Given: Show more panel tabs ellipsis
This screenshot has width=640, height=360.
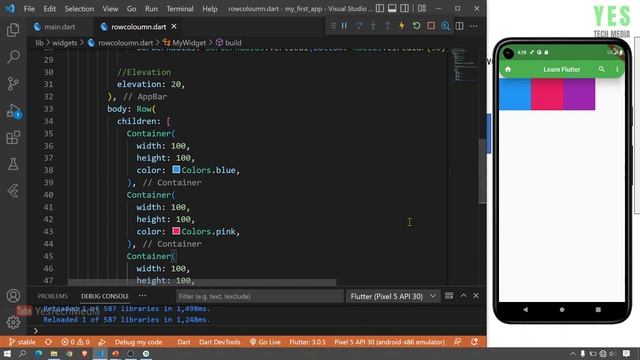Looking at the screenshot, I should (142, 296).
